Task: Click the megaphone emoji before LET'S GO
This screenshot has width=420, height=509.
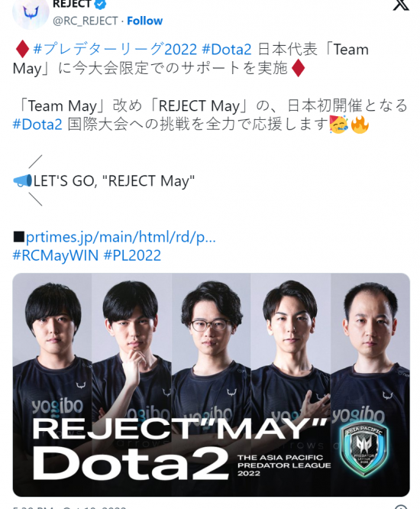Action: pos(22,181)
